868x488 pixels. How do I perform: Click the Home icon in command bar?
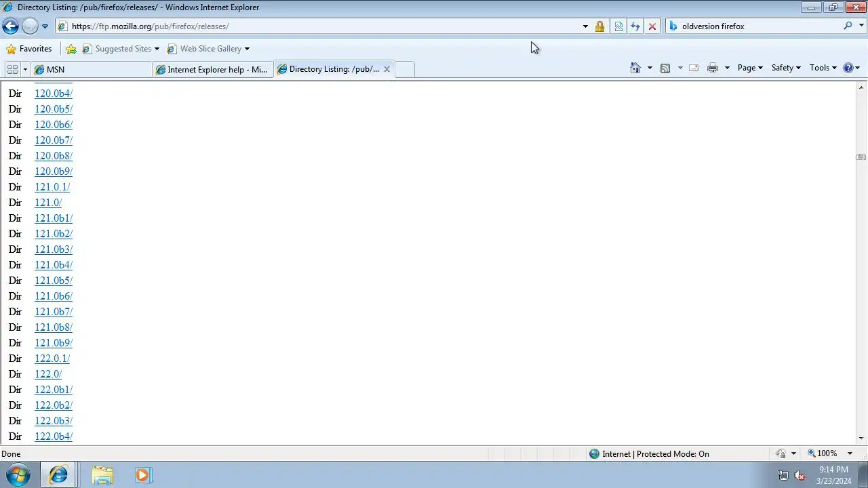pyautogui.click(x=635, y=68)
